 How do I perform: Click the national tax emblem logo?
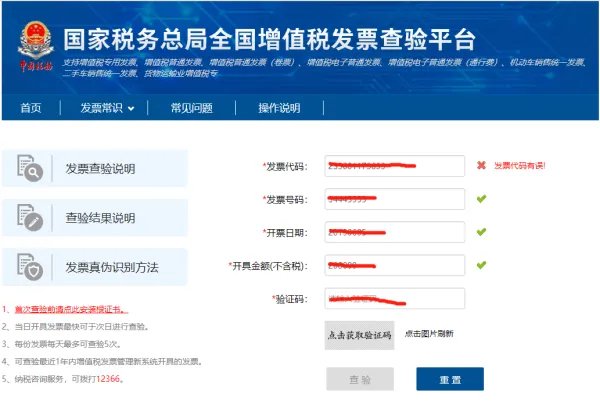(36, 47)
